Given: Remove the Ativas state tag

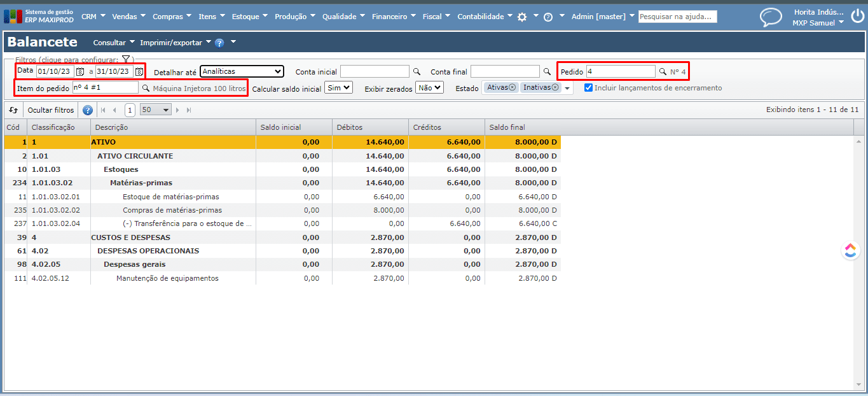Looking at the screenshot, I should [x=512, y=88].
